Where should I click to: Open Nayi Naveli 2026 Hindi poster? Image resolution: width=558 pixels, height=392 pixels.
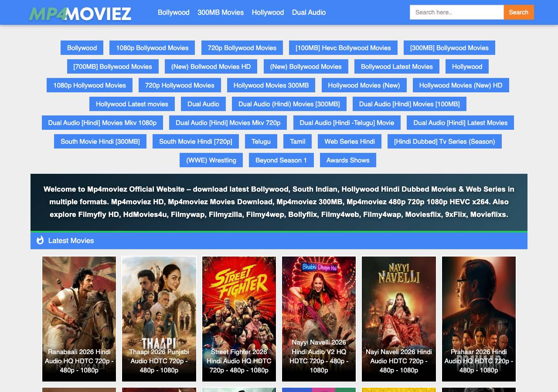click(x=399, y=319)
